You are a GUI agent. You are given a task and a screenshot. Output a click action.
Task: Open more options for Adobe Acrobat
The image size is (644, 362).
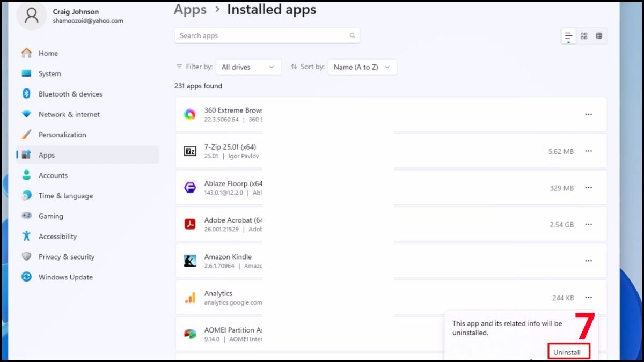589,224
